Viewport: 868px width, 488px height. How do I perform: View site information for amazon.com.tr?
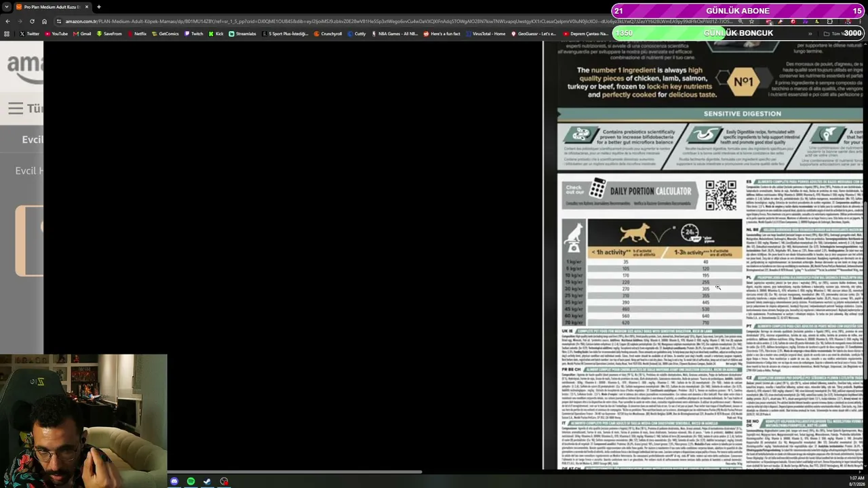tap(59, 21)
